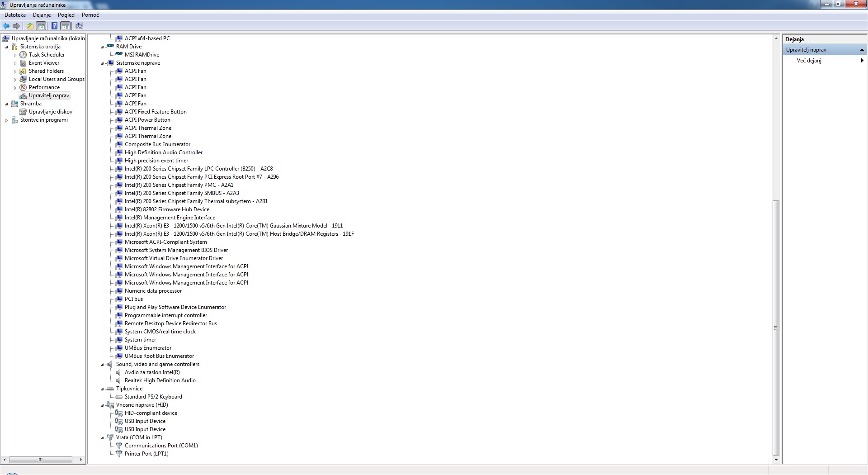Screen dimensions: 868x475
Task: Select System CMOS/real time clock
Action: click(x=160, y=332)
